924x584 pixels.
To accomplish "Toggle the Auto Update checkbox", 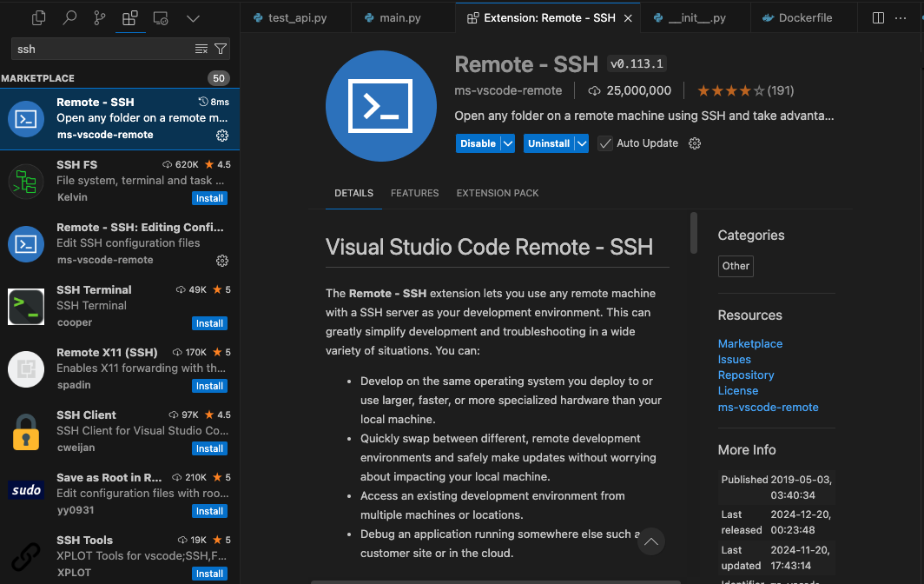I will (x=605, y=143).
